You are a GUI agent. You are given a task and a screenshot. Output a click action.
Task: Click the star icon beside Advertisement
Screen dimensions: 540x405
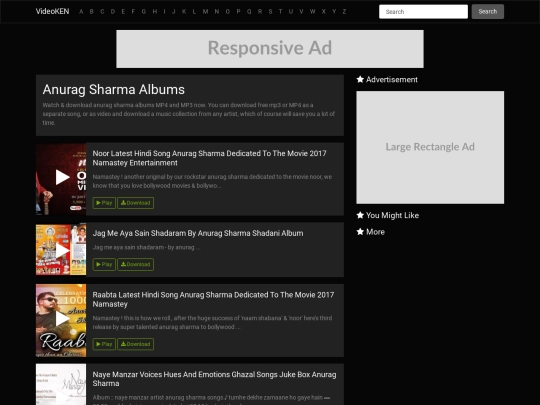pos(360,80)
